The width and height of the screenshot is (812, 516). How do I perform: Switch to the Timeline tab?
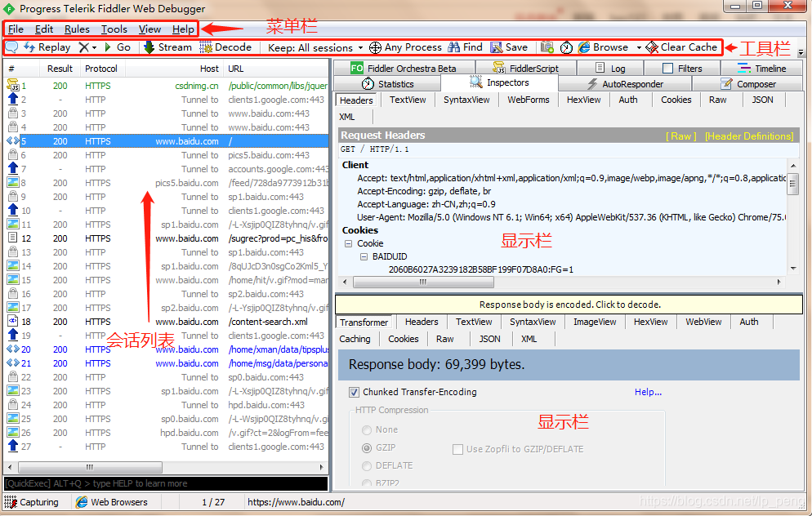tap(762, 68)
